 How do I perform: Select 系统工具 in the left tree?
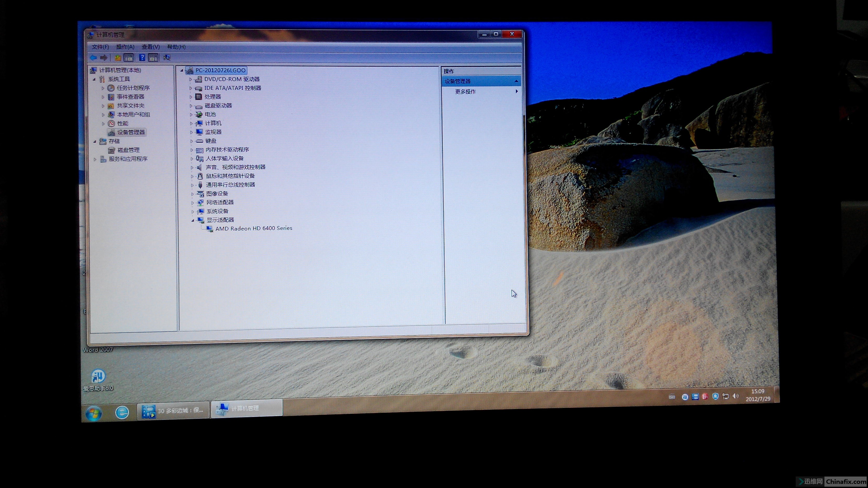(x=119, y=79)
